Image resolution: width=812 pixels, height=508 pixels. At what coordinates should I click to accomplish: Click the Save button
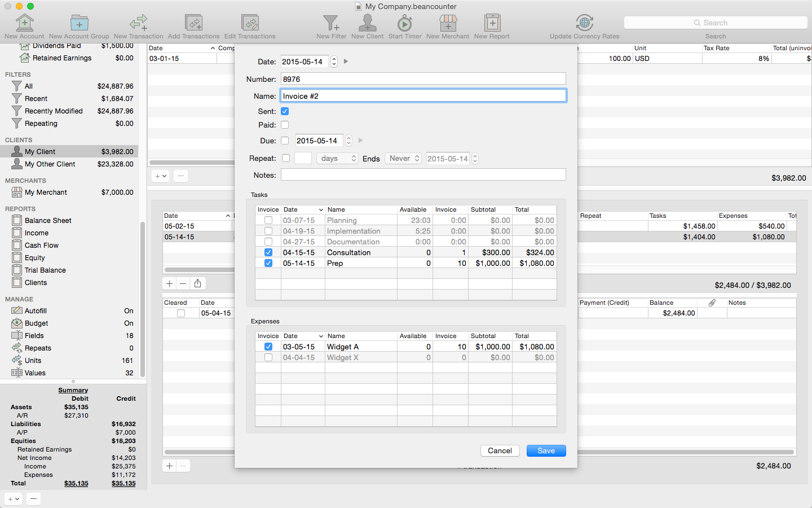546,450
